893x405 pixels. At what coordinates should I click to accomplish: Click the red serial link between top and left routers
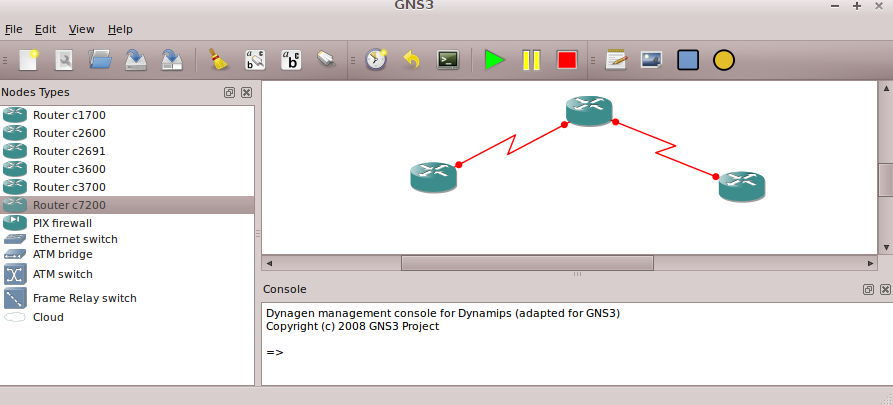tap(511, 145)
